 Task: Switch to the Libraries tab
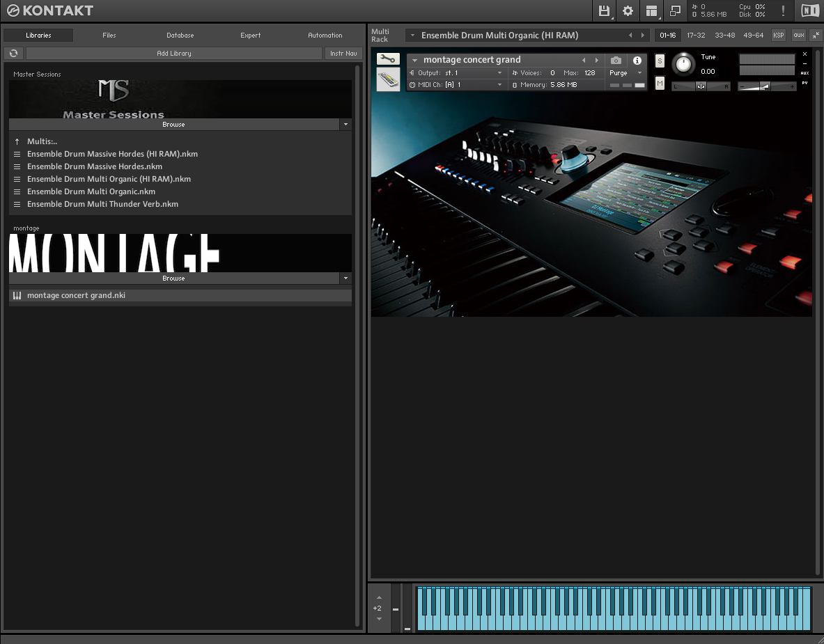click(x=38, y=36)
